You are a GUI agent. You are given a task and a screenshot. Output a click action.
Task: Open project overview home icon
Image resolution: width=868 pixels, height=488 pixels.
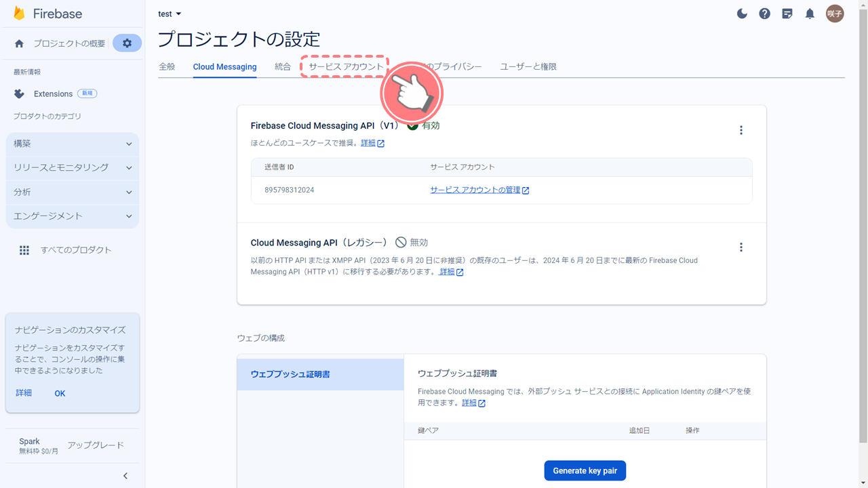19,43
